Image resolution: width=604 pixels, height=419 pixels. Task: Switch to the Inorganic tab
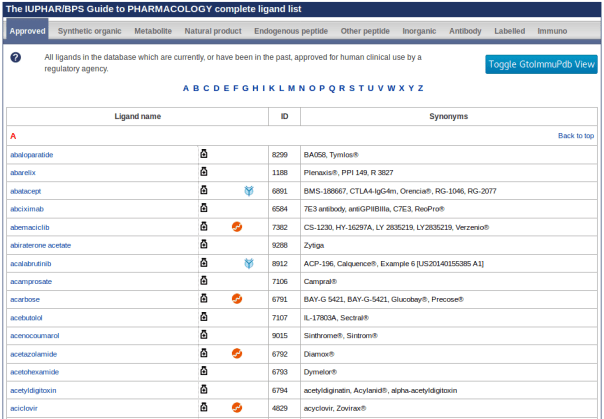[x=419, y=31]
